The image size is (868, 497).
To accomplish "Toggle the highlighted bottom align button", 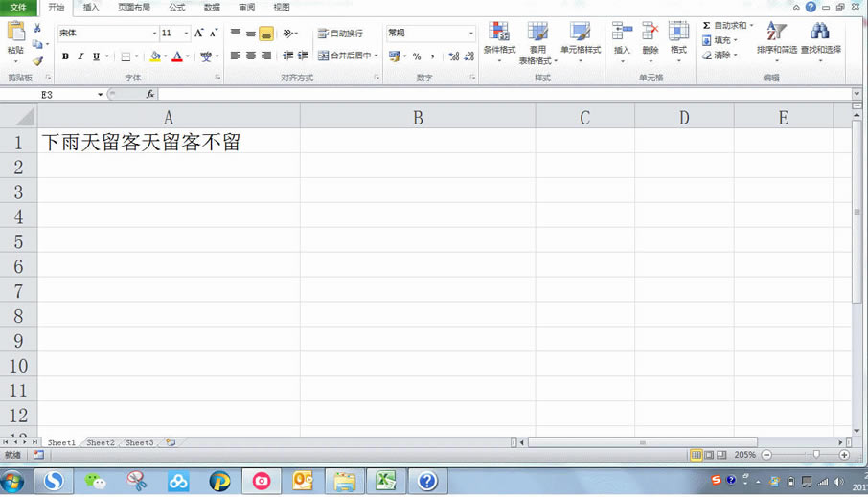I will pos(266,34).
